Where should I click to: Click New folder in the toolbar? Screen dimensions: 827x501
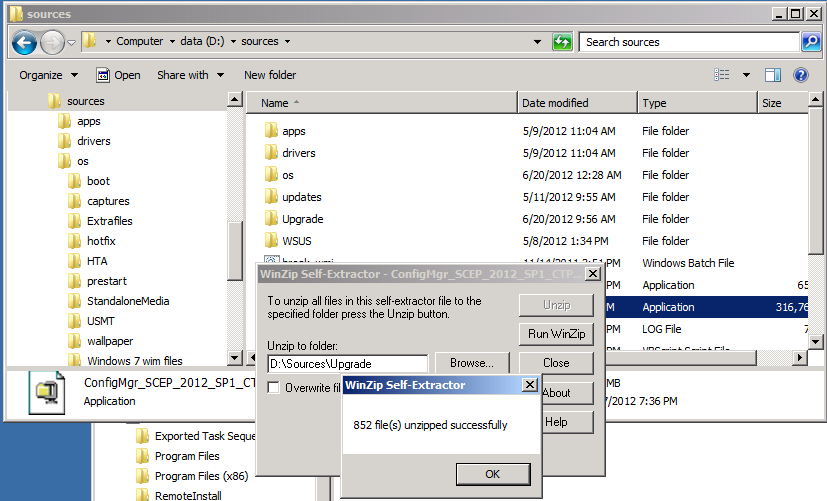pyautogui.click(x=270, y=75)
